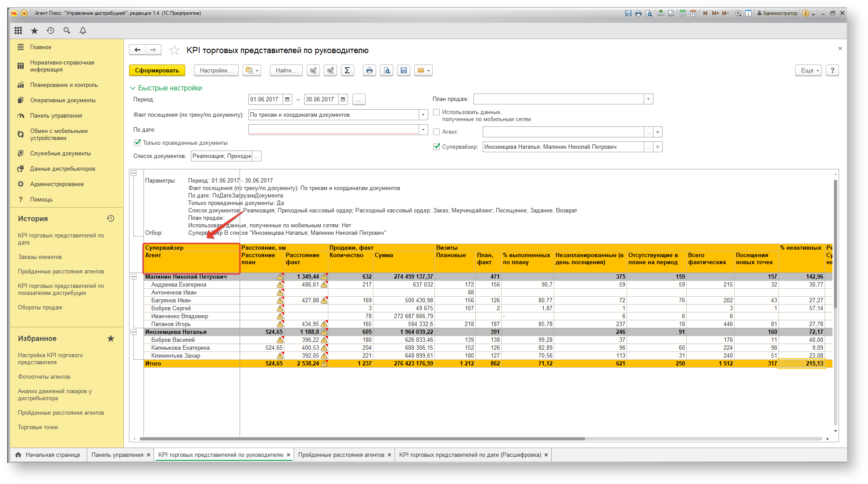
Task: Uncheck the Супервайзер filter checkbox
Action: click(437, 147)
